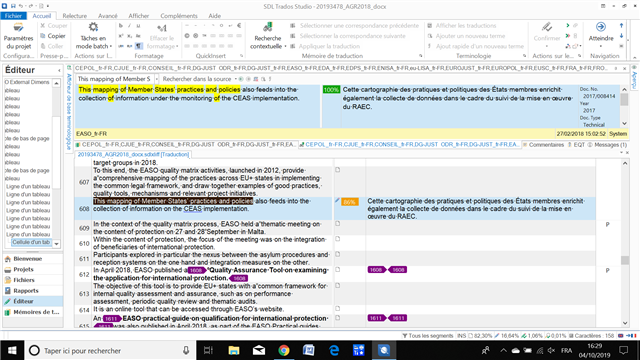This screenshot has height=360, width=640.
Task: Save document from quick access toolbar
Action: (13, 6)
